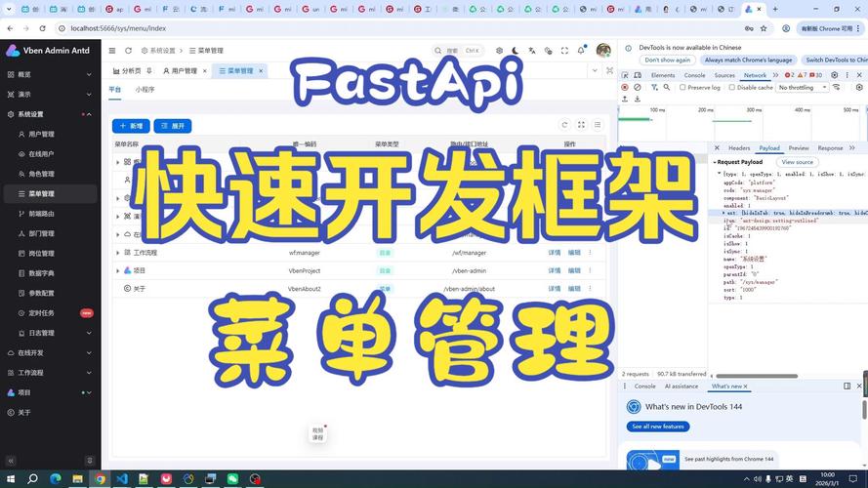Screen dimensions: 868x488
Task: Click the user avatar in the header
Action: coord(603,51)
